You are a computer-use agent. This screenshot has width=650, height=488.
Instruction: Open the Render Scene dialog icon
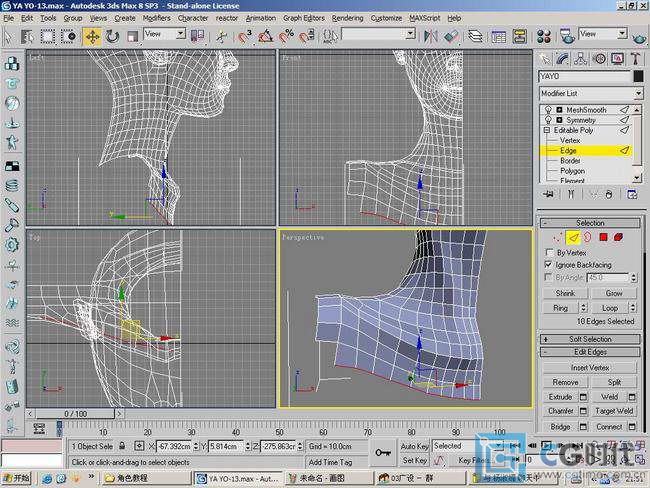point(567,36)
